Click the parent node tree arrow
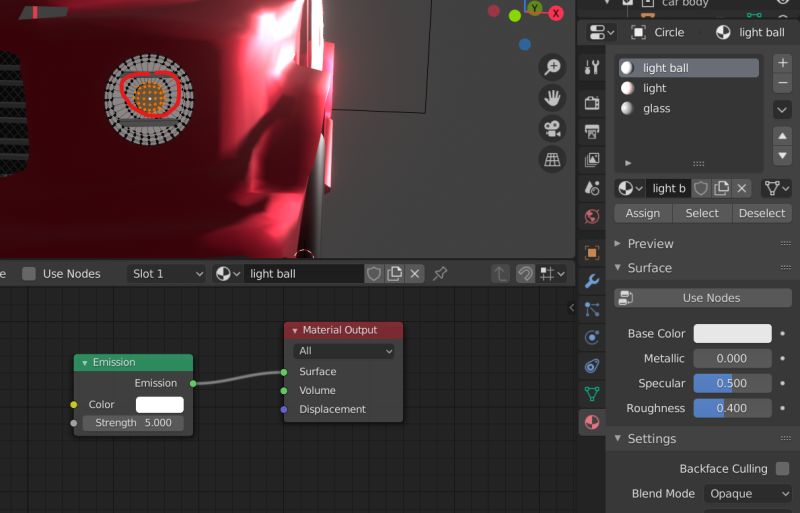The image size is (800, 513). [x=501, y=274]
